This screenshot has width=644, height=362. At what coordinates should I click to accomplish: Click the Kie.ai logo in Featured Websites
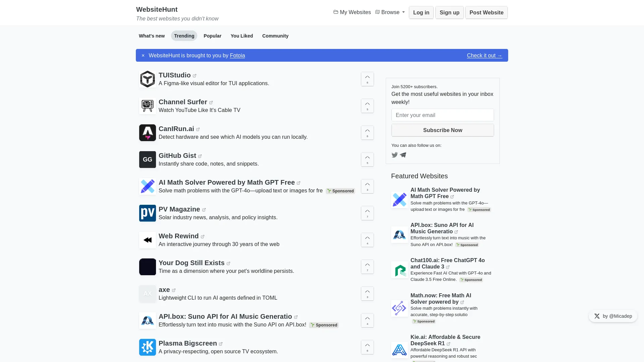399,350
